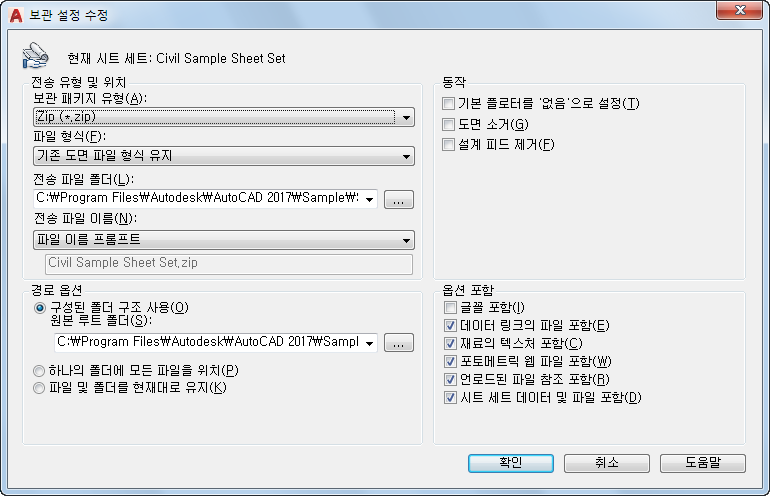This screenshot has height=496, width=770.
Task: Enable 도면 소거 checkbox
Action: (x=448, y=124)
